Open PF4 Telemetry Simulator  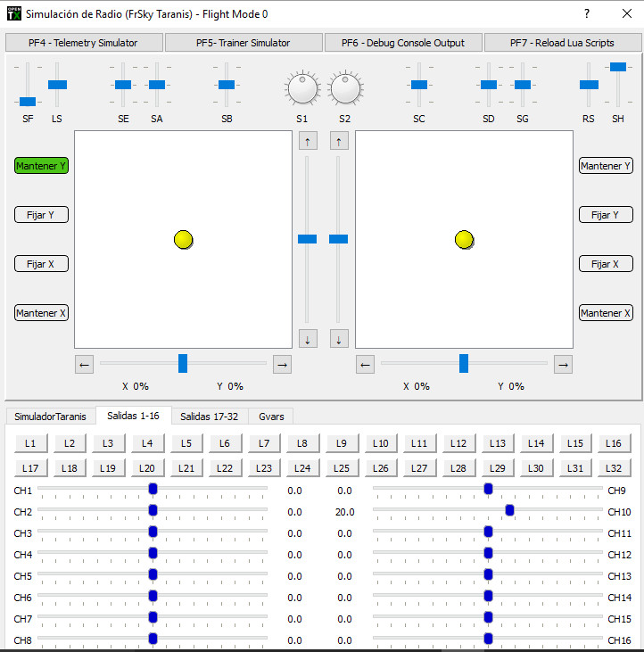pyautogui.click(x=84, y=43)
